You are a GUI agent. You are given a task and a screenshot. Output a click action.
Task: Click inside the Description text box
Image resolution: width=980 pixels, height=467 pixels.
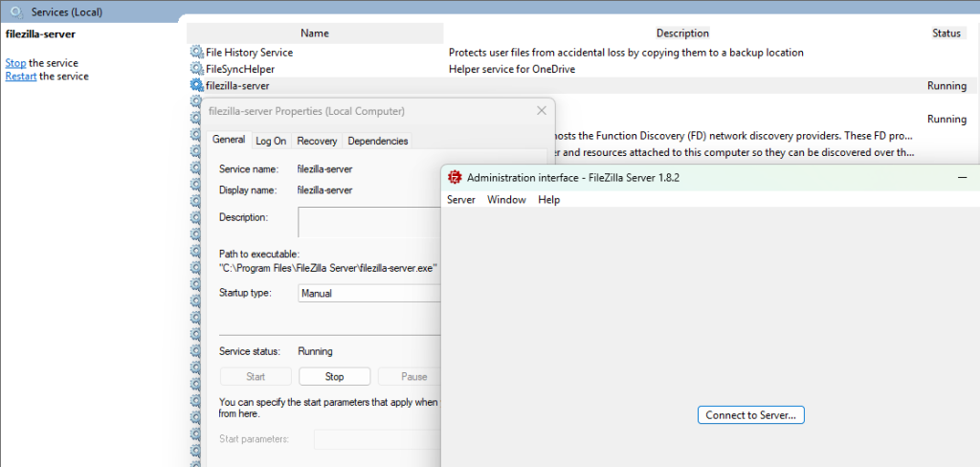click(367, 222)
